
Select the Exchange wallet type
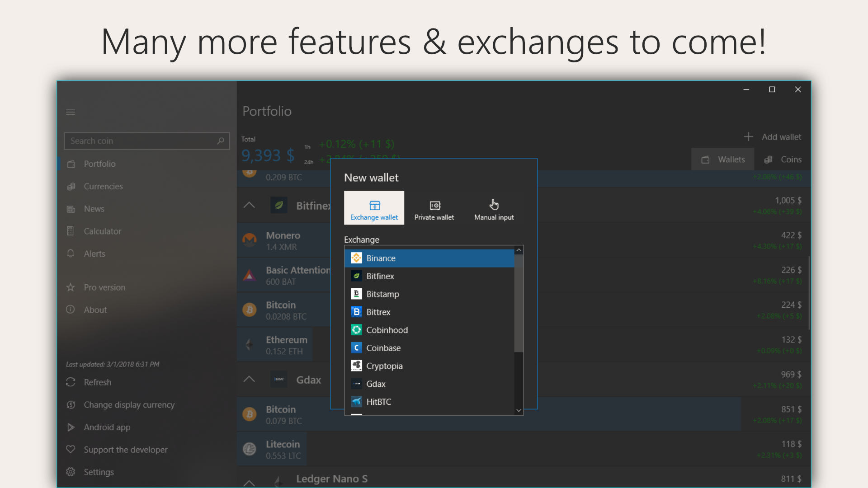click(x=374, y=208)
